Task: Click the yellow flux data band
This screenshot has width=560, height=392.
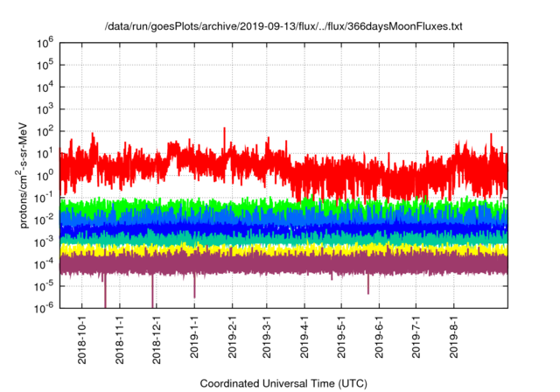Action: pos(262,249)
